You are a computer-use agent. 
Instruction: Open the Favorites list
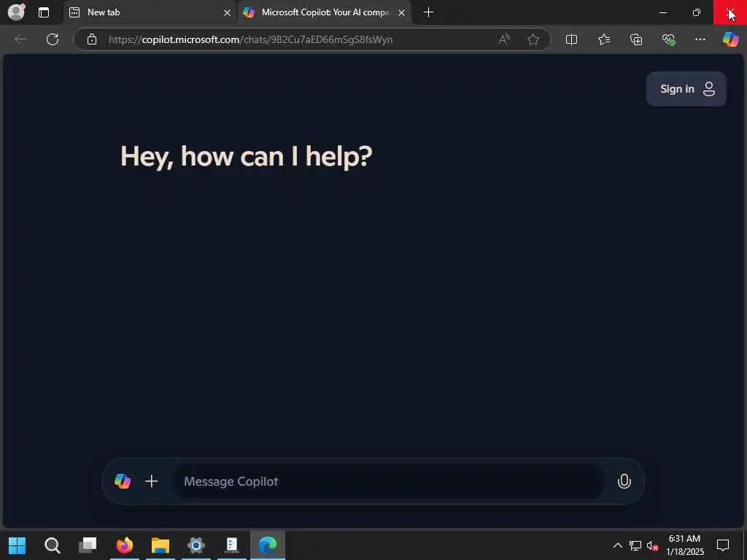point(603,39)
